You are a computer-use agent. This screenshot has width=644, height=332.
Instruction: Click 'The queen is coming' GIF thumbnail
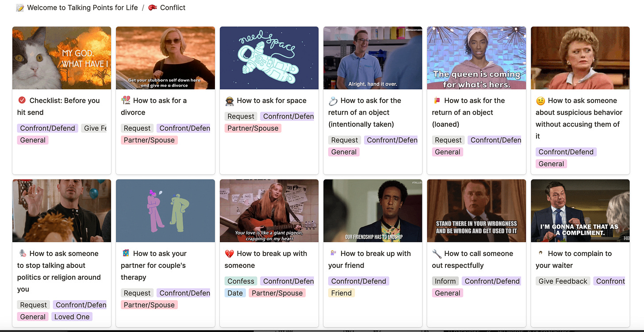476,58
